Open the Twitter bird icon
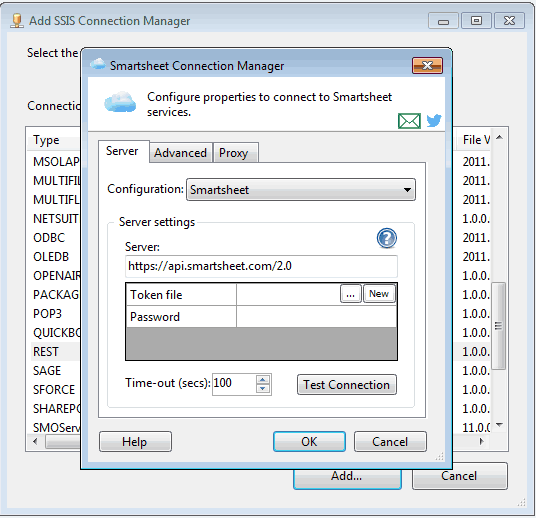The image size is (536, 518). (x=434, y=120)
